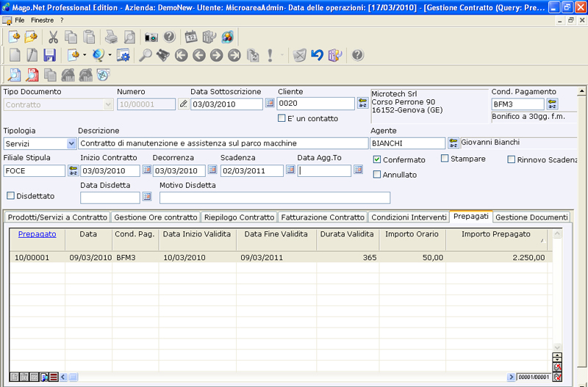Go to next record arrow icon
The image size is (588, 387).
[x=216, y=56]
